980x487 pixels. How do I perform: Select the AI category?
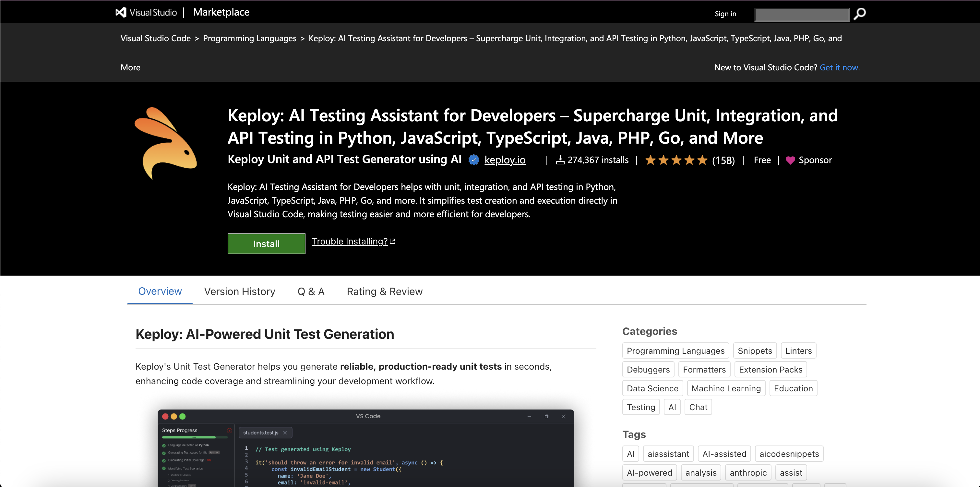tap(672, 407)
